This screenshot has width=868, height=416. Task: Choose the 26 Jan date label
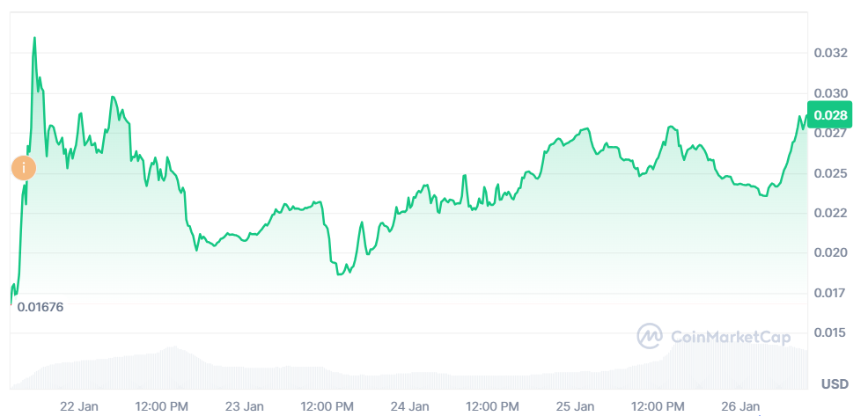point(741,406)
